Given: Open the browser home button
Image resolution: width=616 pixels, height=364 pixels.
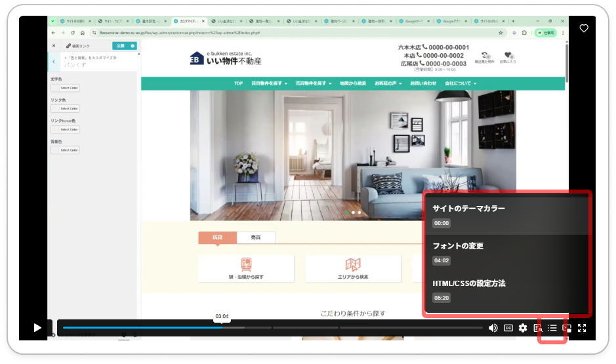Looking at the screenshot, I should (83, 33).
